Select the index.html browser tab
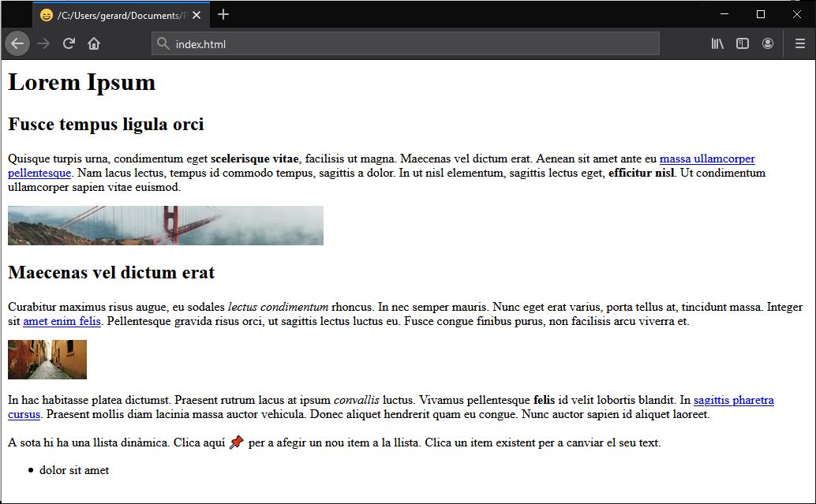 point(118,15)
